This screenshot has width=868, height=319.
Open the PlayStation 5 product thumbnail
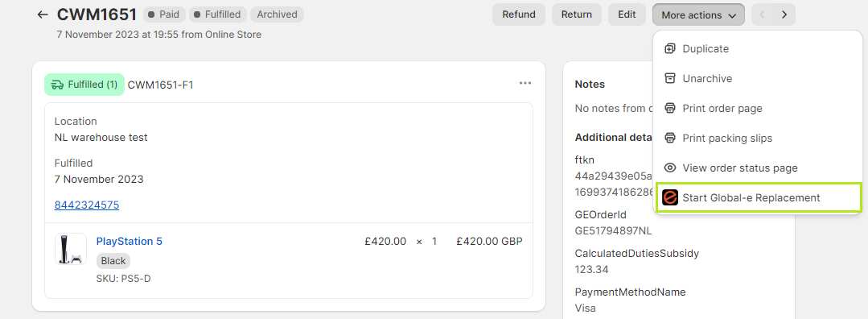pyautogui.click(x=71, y=249)
